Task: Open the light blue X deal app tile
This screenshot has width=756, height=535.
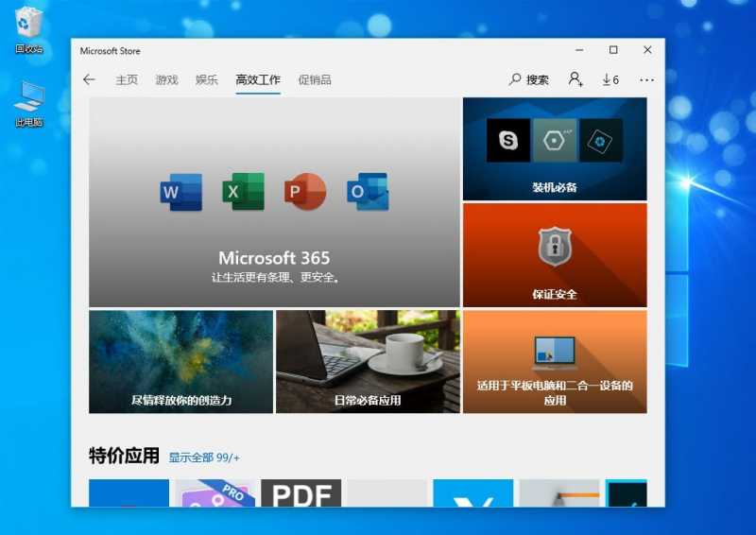Action: pos(473,493)
